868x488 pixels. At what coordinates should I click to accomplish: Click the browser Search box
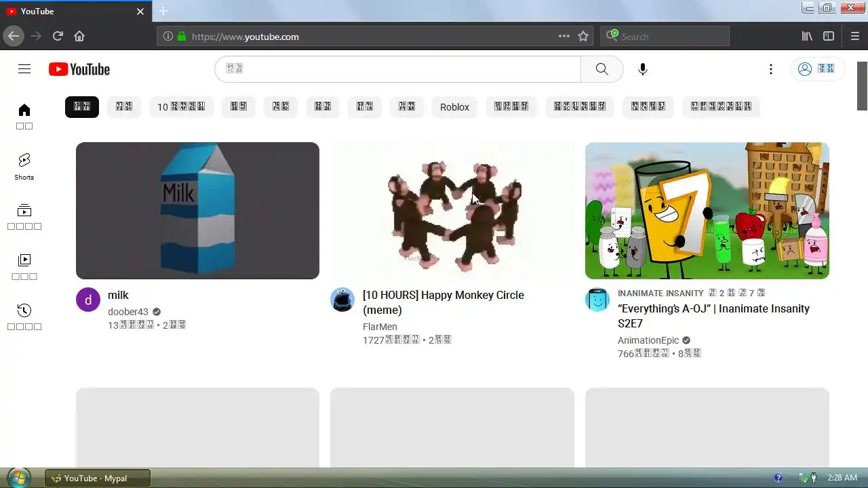click(x=665, y=37)
